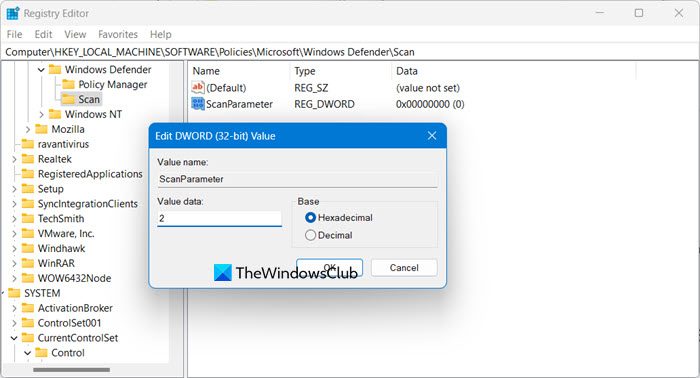The width and height of the screenshot is (700, 378).
Task: Open the View menu
Action: (75, 34)
